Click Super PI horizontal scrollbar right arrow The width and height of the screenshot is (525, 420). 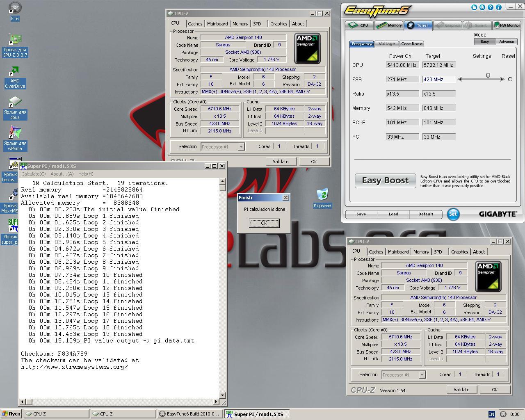point(216,402)
